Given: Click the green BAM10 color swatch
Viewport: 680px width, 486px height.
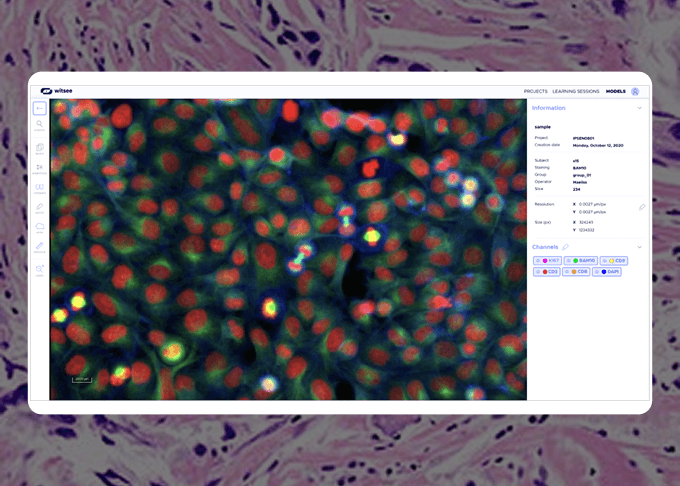Looking at the screenshot, I should [x=575, y=261].
